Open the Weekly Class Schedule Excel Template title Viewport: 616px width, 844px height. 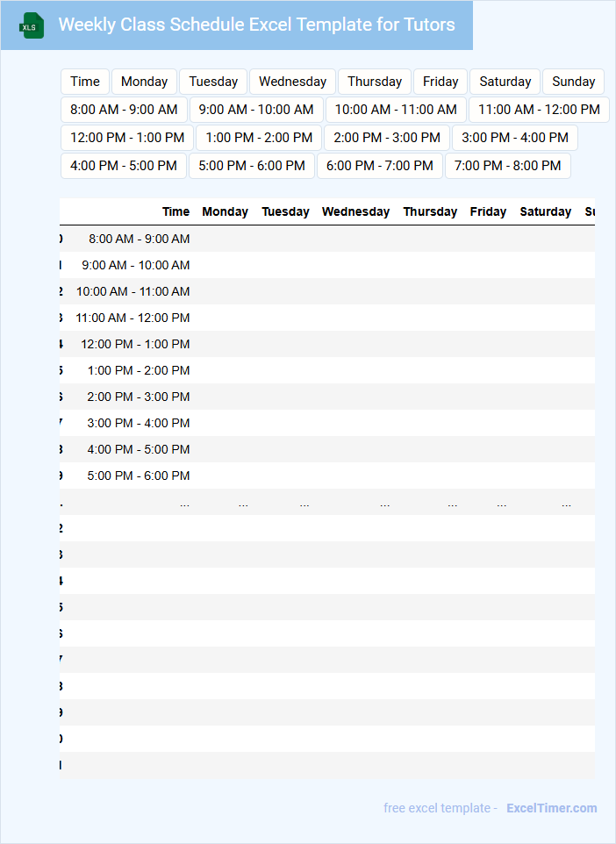[257, 25]
